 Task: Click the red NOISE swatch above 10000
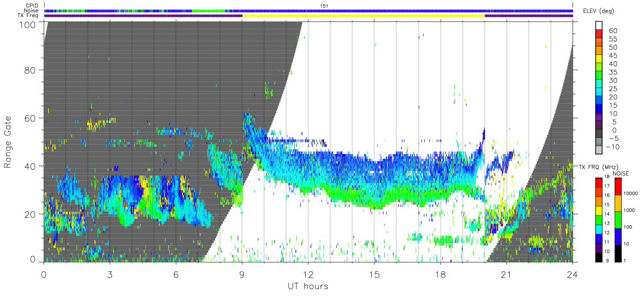click(x=618, y=186)
